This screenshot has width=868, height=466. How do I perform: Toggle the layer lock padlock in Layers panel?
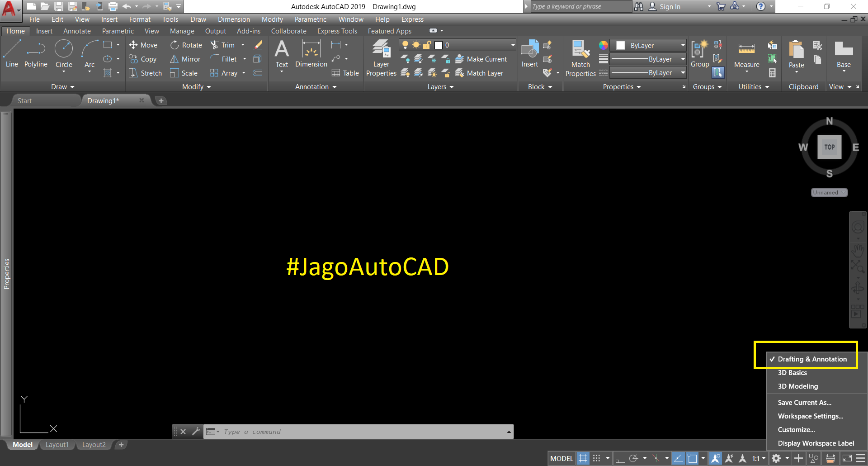pos(427,45)
